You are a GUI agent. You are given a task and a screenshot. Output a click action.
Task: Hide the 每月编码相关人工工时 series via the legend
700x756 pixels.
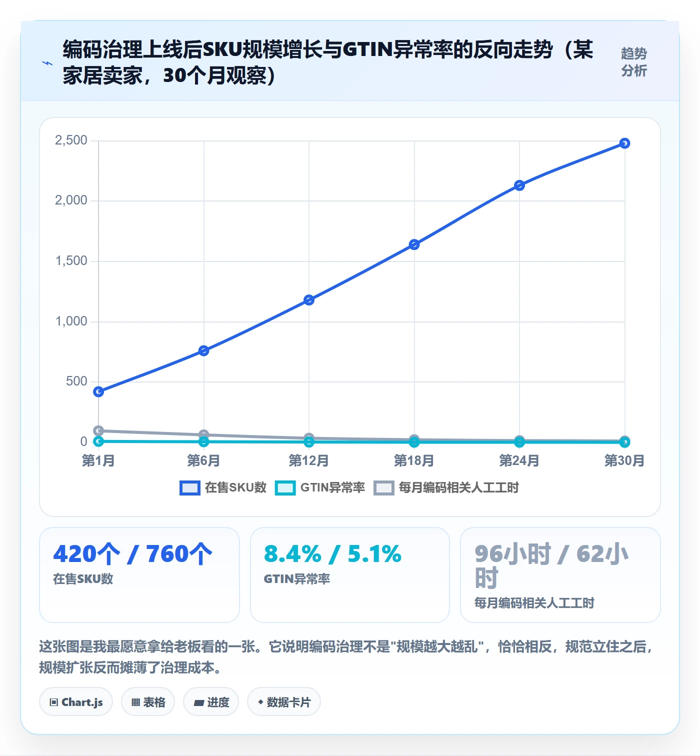pyautogui.click(x=446, y=487)
